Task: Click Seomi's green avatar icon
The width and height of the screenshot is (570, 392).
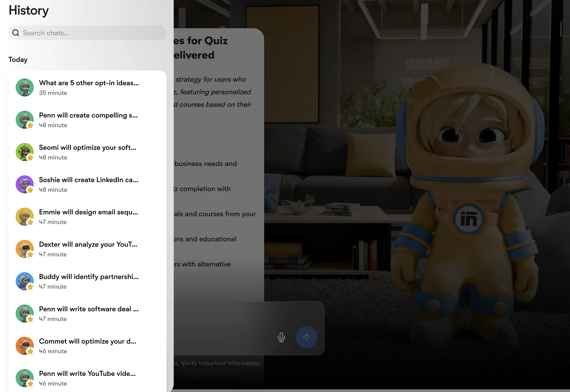Action: click(x=25, y=152)
